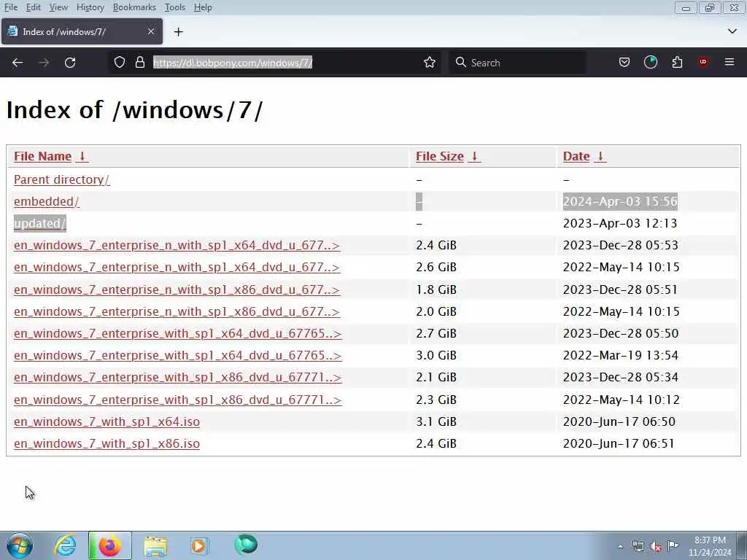Viewport: 747px width, 560px height.
Task: Select the Index of /windows/7/ tab
Action: click(x=82, y=31)
